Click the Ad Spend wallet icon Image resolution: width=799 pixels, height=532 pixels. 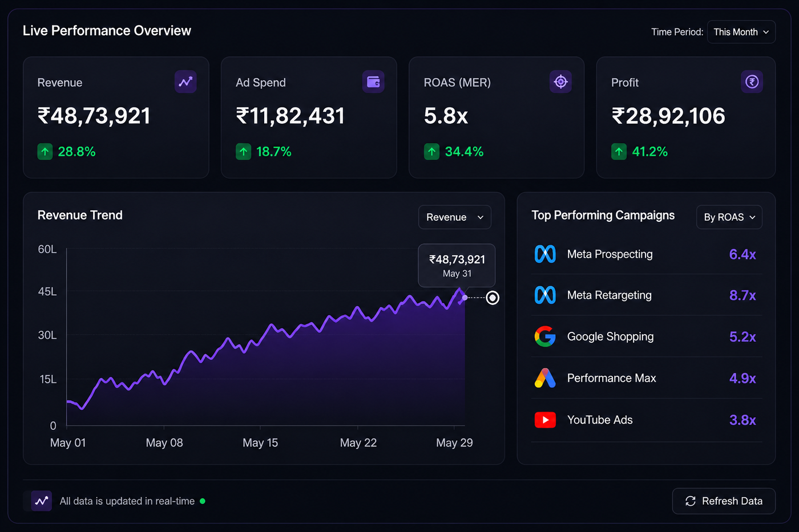(x=373, y=82)
